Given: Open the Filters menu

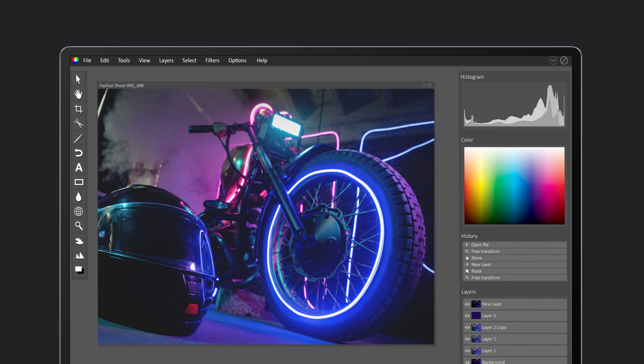Looking at the screenshot, I should pyautogui.click(x=212, y=61).
